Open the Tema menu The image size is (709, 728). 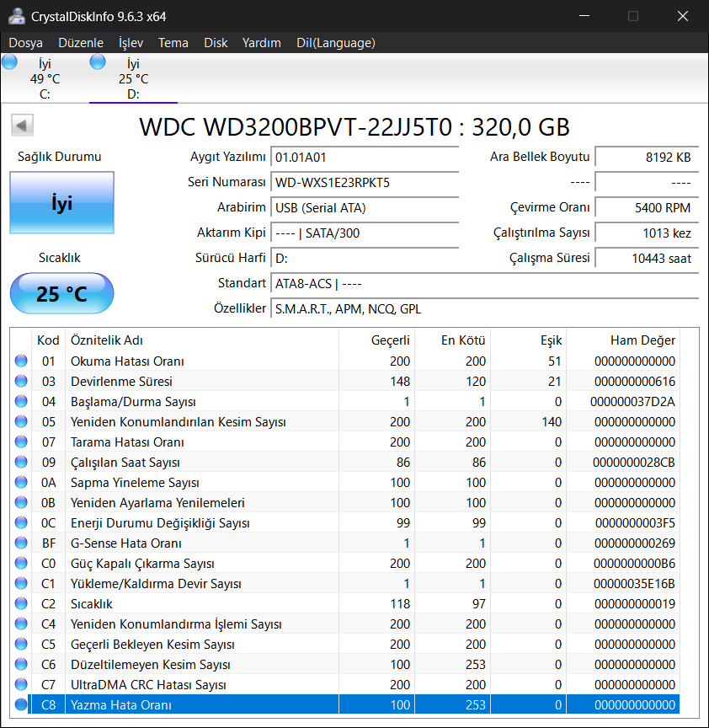tap(173, 43)
